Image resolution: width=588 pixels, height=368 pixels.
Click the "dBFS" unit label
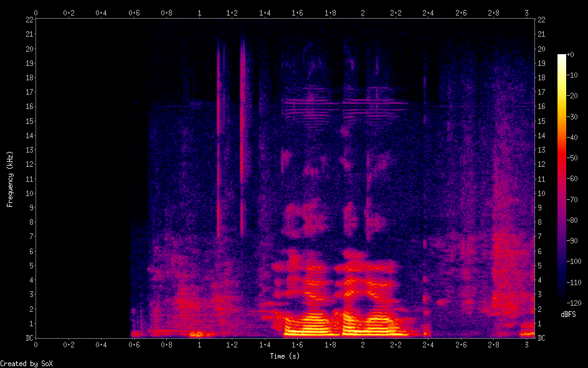(568, 314)
